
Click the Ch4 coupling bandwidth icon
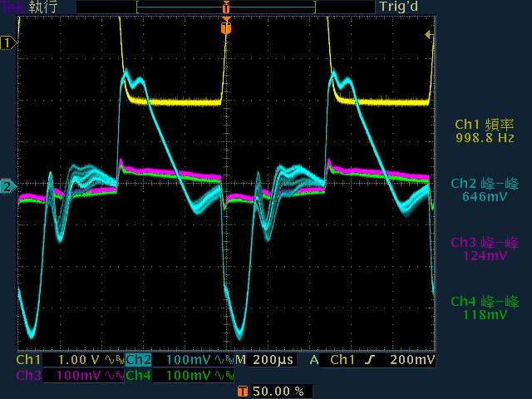(224, 376)
